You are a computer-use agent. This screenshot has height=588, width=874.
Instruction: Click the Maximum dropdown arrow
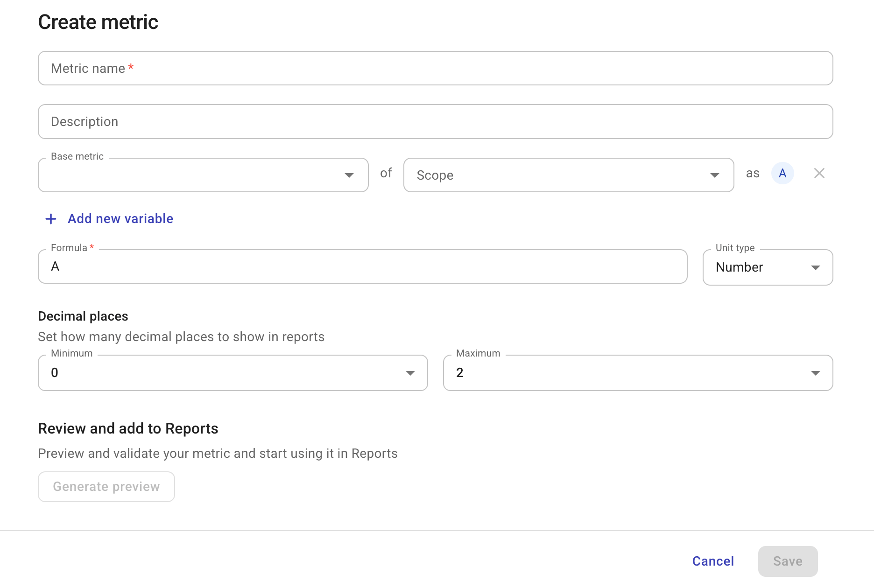pyautogui.click(x=815, y=373)
